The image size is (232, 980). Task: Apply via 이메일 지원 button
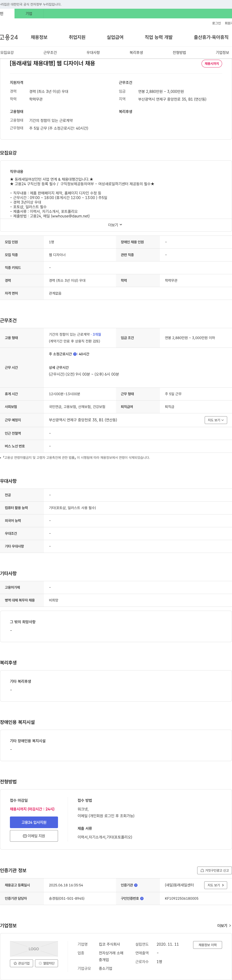tap(34, 836)
